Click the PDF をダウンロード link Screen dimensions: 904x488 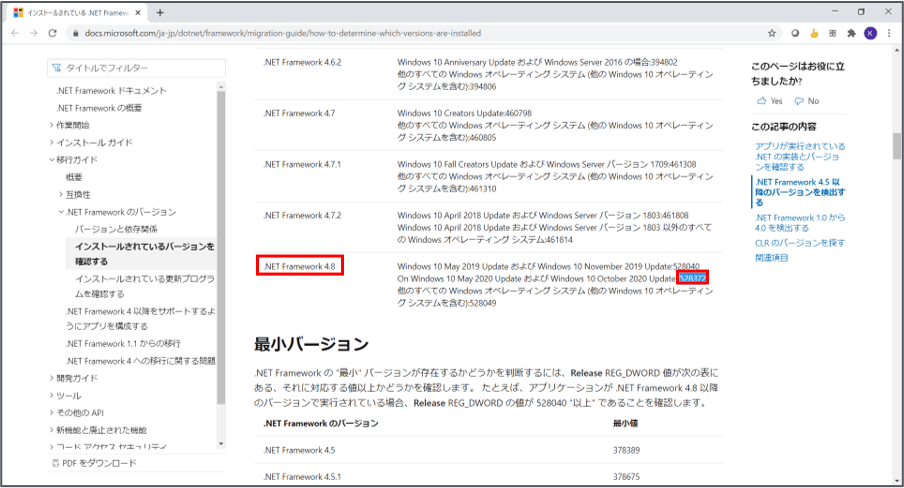(100, 463)
